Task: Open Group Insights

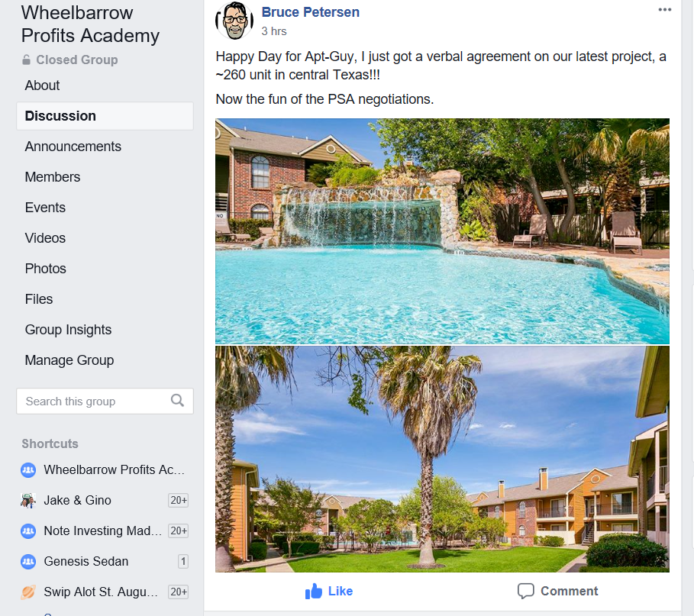Action: pyautogui.click(x=68, y=330)
